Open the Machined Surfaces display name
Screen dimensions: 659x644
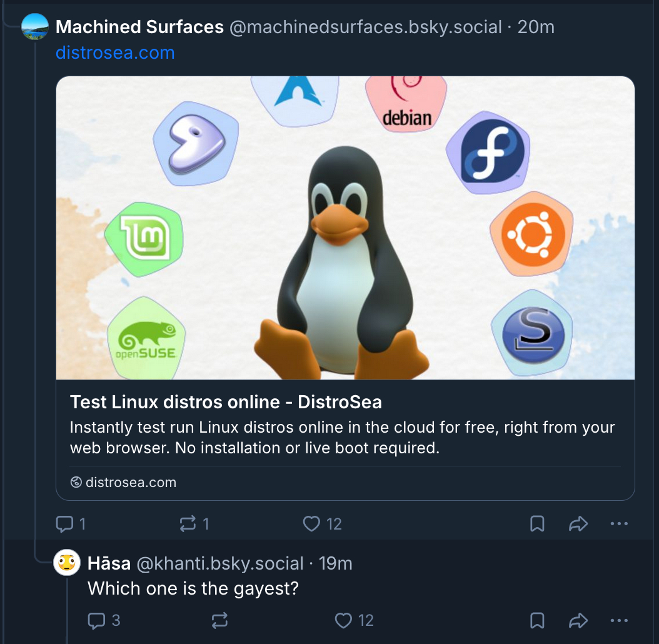139,27
